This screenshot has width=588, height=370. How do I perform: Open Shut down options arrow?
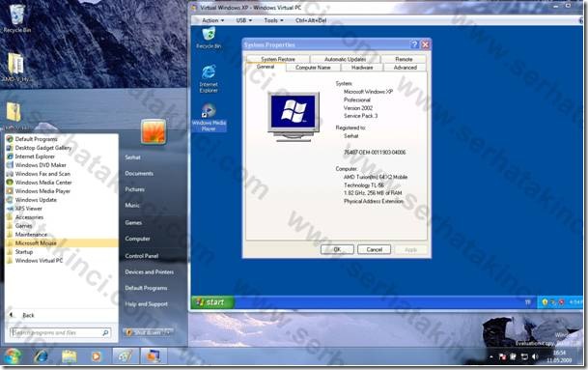pyautogui.click(x=168, y=332)
